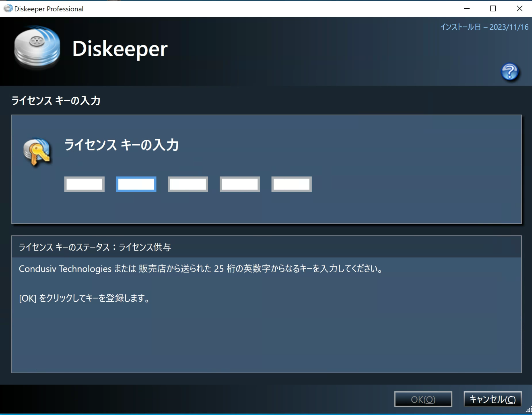
Task: Minimize the Diskeeper Professional window
Action: pyautogui.click(x=467, y=8)
